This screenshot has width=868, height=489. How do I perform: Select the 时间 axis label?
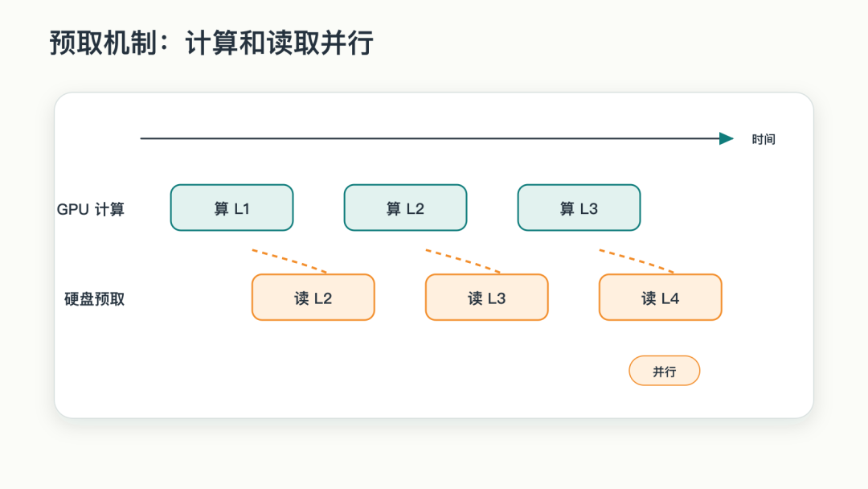(x=764, y=140)
